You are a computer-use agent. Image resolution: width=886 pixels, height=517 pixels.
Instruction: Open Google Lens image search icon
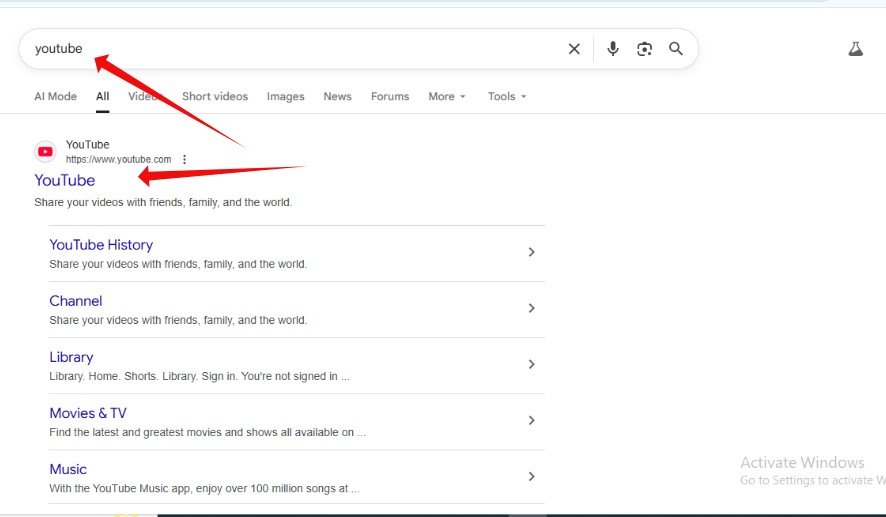644,49
